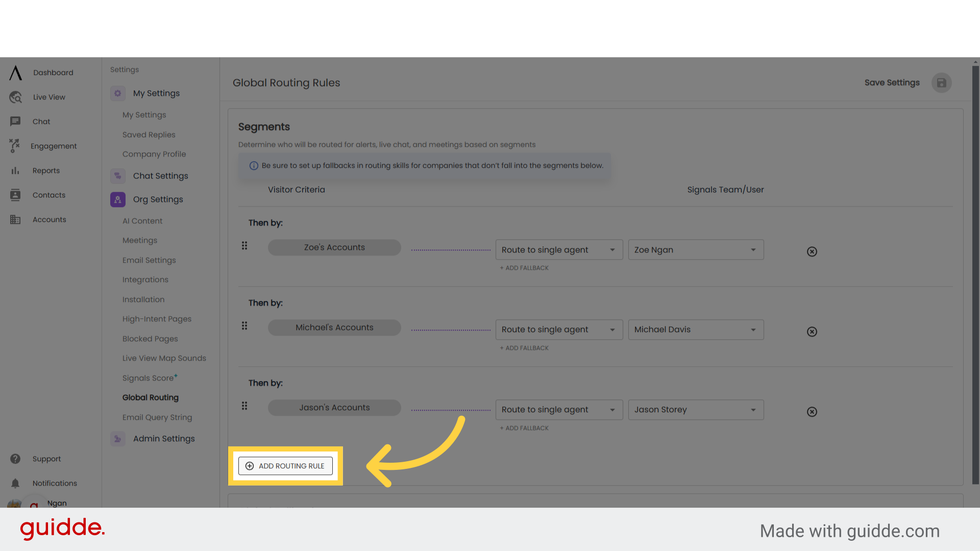
Task: Open the Zoe Ngan agent dropdown
Action: click(x=696, y=249)
